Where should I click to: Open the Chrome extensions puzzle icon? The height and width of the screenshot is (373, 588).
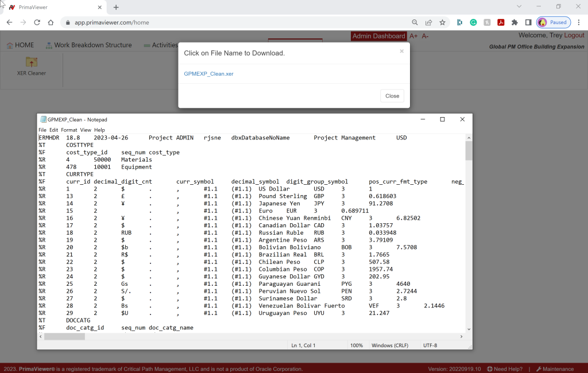tap(514, 22)
